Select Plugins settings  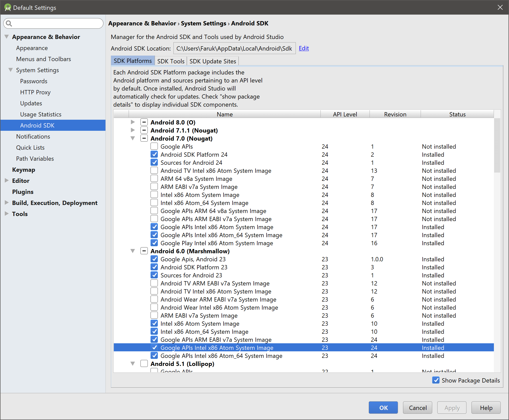pyautogui.click(x=23, y=192)
